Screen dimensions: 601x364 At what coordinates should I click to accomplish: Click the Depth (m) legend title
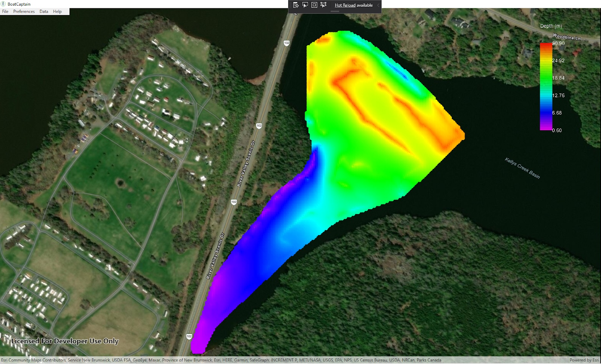pos(551,26)
